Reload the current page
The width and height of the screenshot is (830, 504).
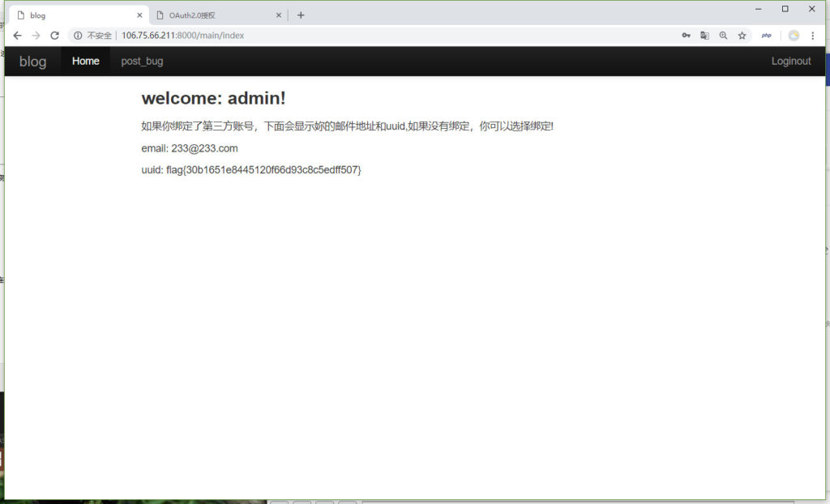click(x=54, y=36)
